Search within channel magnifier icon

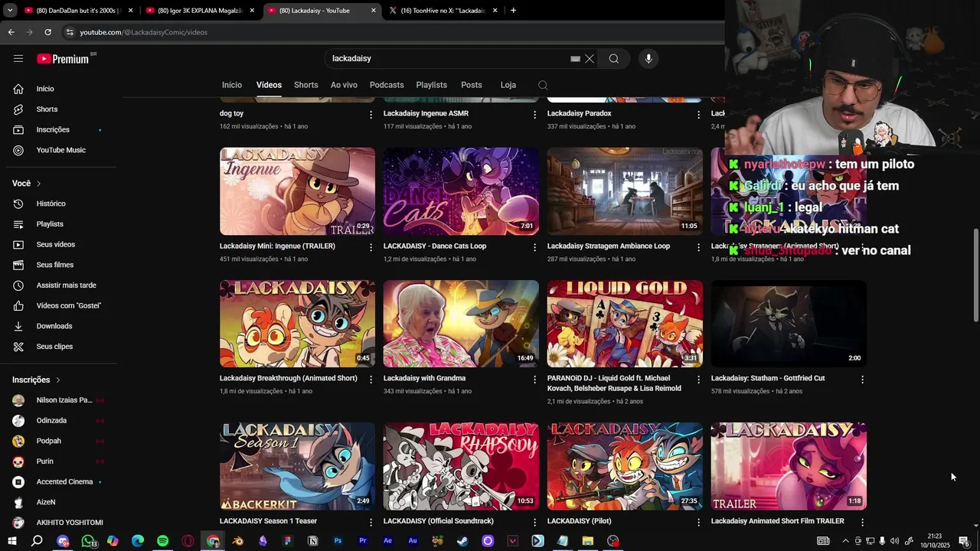[543, 85]
